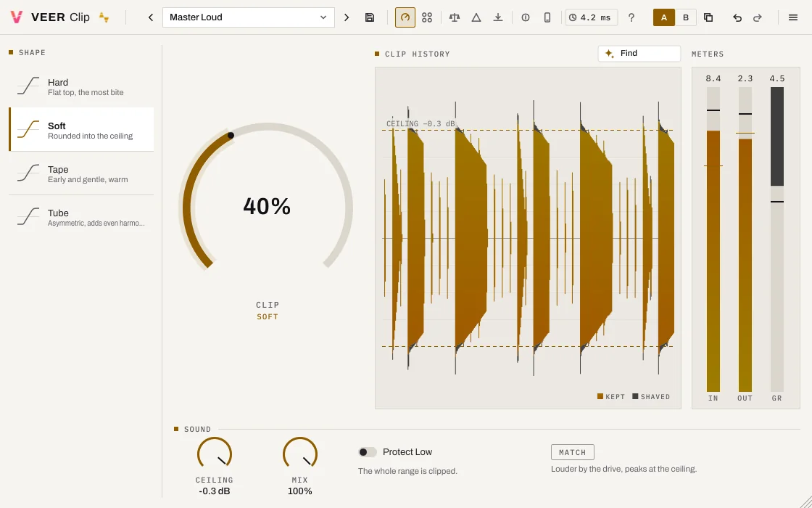812x508 pixels.
Task: Undo the last change
Action: click(737, 17)
